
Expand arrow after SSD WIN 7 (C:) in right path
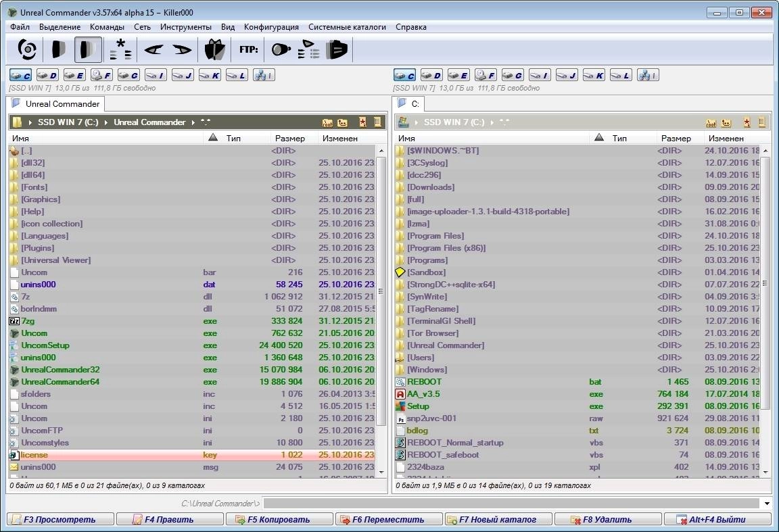(492, 122)
